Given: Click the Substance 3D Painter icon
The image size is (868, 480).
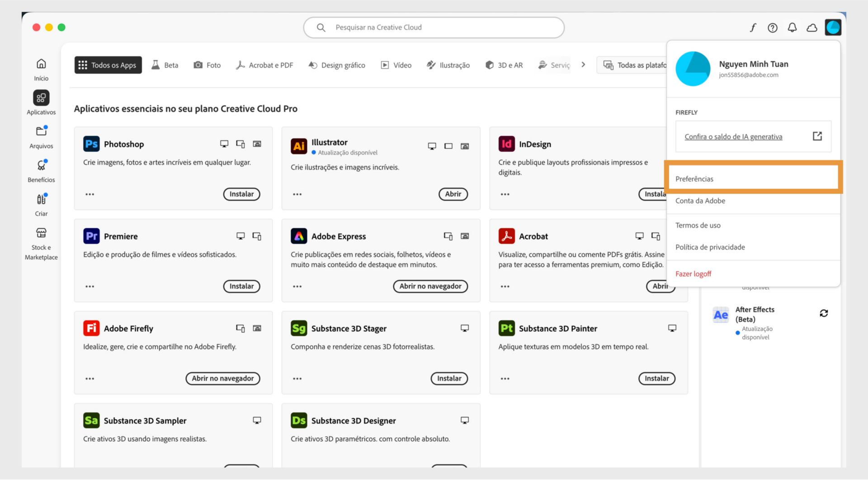Looking at the screenshot, I should tap(506, 328).
